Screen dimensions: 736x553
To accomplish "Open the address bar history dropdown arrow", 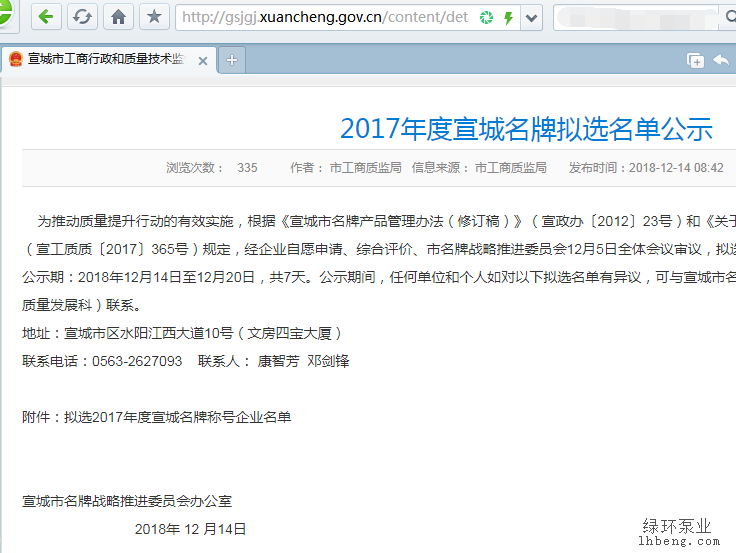I will click(531, 18).
